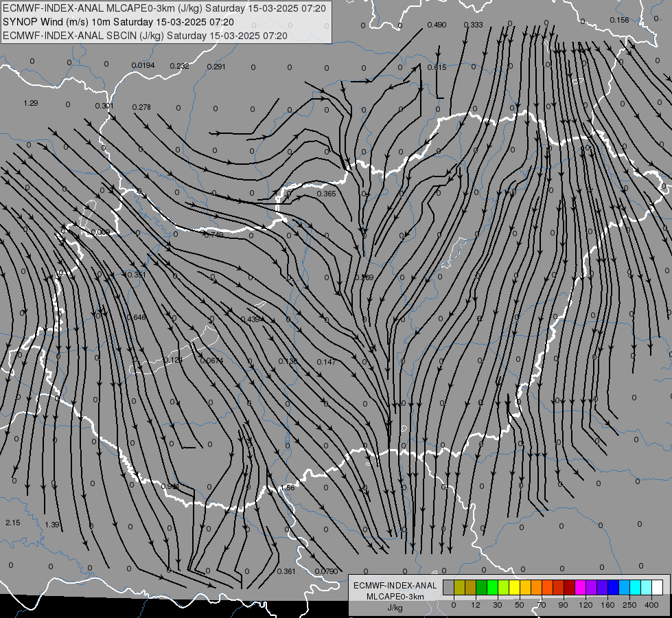Select the dark green legend swatch
The width and height of the screenshot is (672, 618).
(482, 588)
